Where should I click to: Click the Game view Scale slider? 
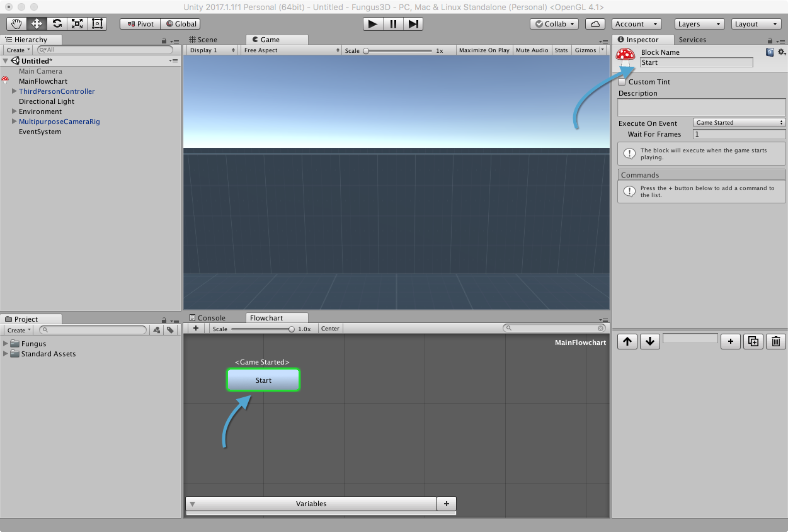tap(397, 50)
